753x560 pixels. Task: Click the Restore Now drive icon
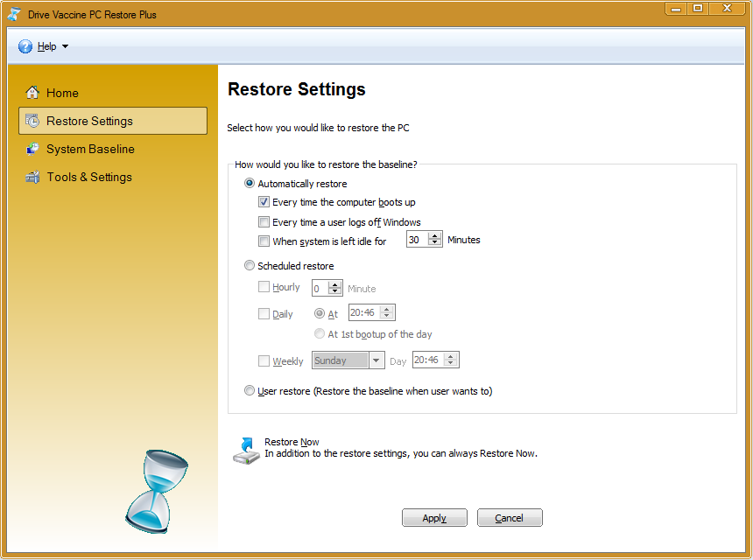(x=246, y=450)
